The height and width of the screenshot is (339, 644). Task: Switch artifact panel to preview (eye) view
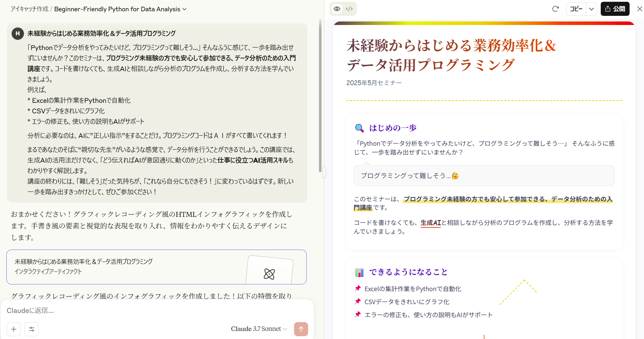click(337, 9)
